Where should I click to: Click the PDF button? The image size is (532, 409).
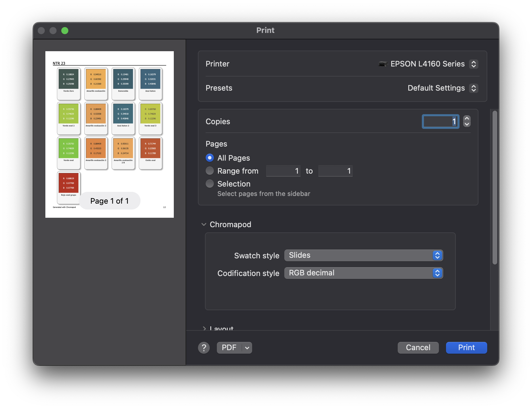point(229,348)
